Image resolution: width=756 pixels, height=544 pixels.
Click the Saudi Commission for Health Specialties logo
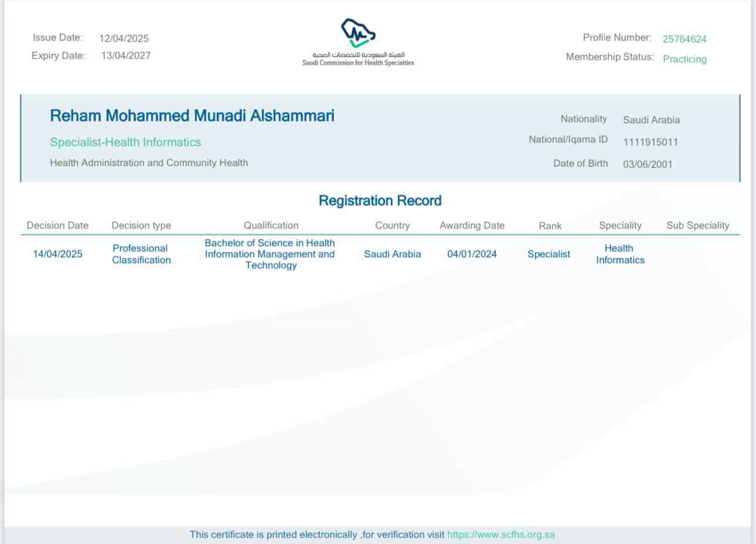358,34
